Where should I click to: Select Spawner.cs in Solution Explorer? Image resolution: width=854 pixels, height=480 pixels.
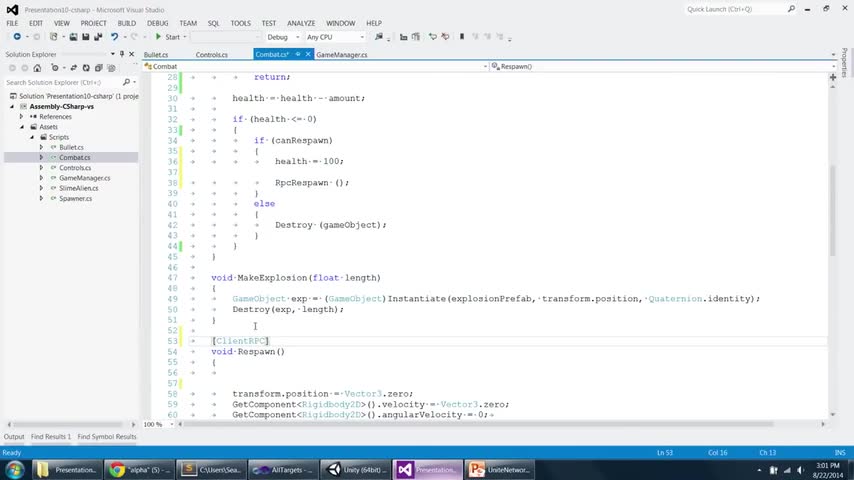[x=75, y=199]
